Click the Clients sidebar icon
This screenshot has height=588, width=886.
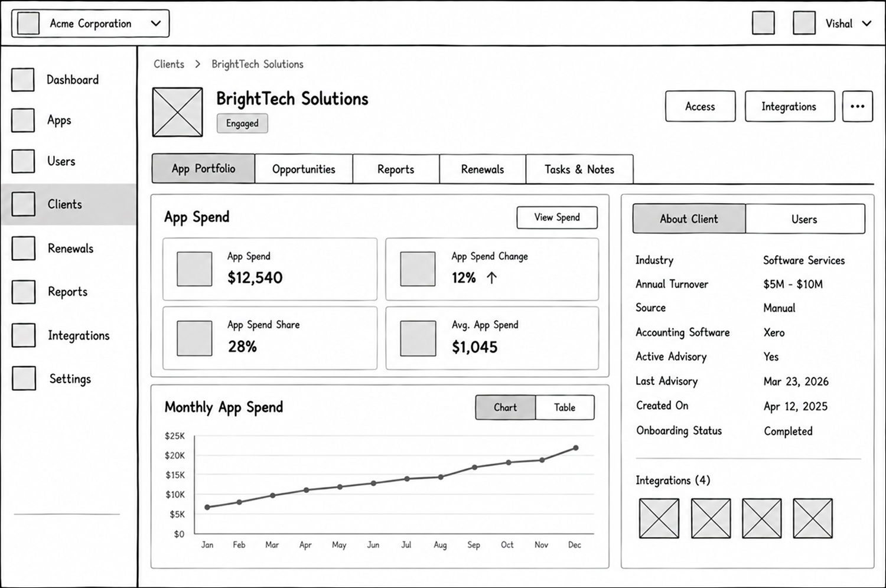23,204
